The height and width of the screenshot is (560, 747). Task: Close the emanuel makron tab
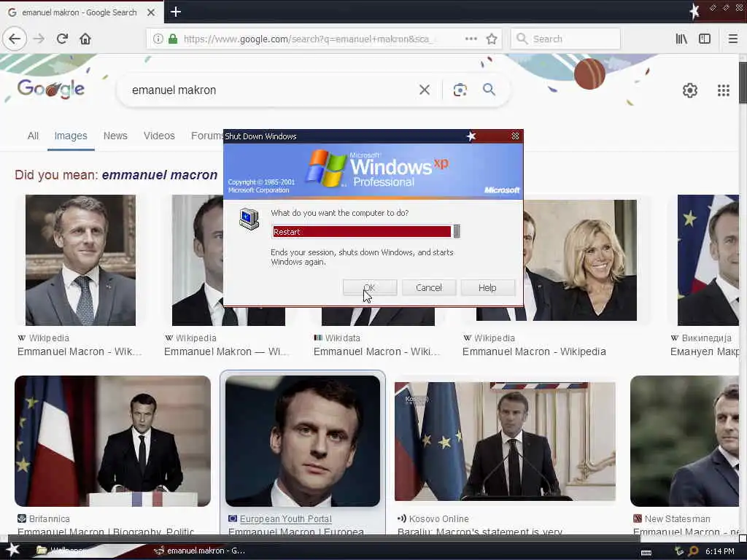pyautogui.click(x=151, y=12)
